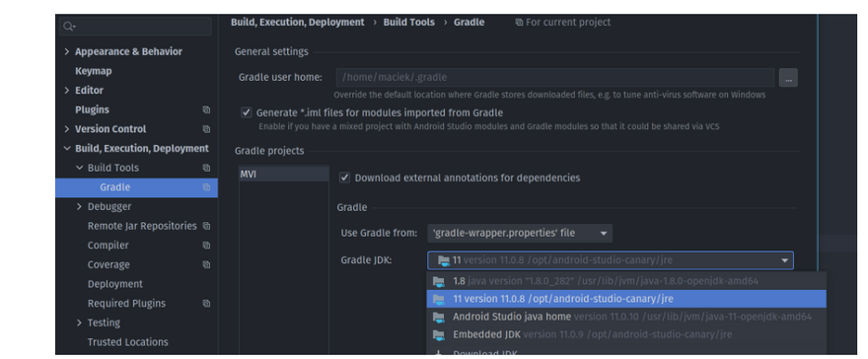868x359 pixels.
Task: Click folder icon of Embedded JDK entry
Action: (439, 334)
